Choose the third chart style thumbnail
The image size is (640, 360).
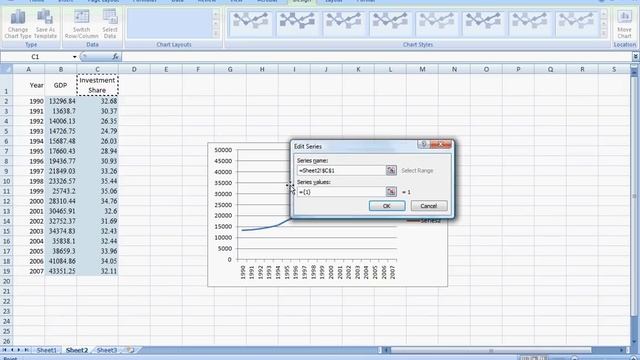344,24
